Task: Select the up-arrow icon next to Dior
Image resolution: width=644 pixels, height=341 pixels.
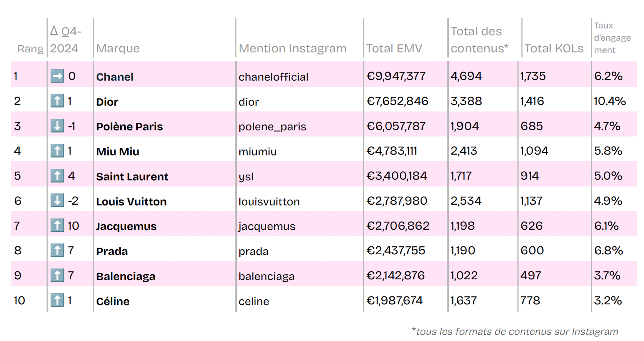Action: [x=58, y=101]
